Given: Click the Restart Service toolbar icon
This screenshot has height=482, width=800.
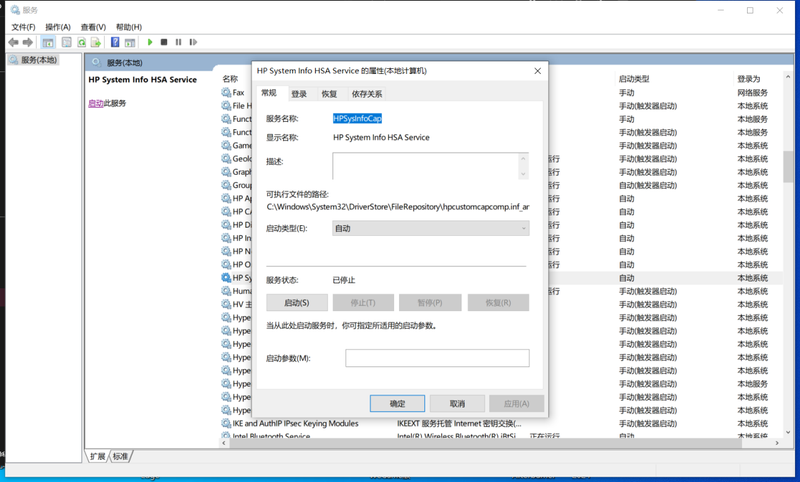Looking at the screenshot, I should (193, 42).
